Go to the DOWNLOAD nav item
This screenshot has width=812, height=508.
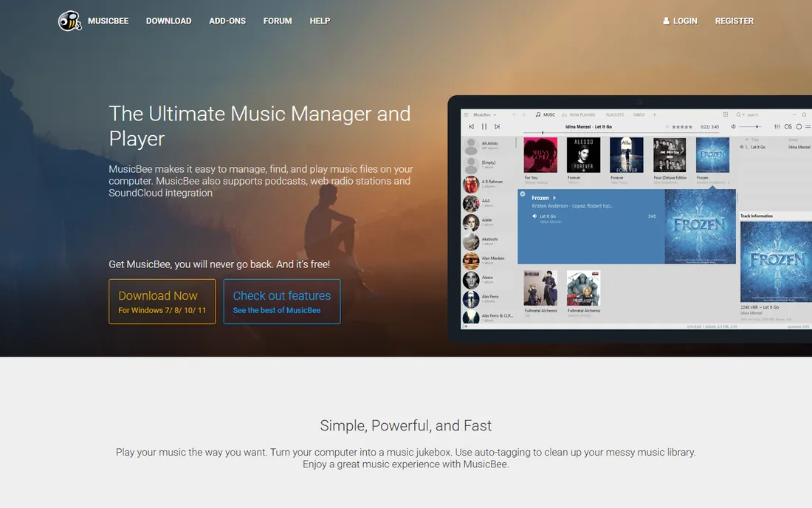(x=169, y=21)
